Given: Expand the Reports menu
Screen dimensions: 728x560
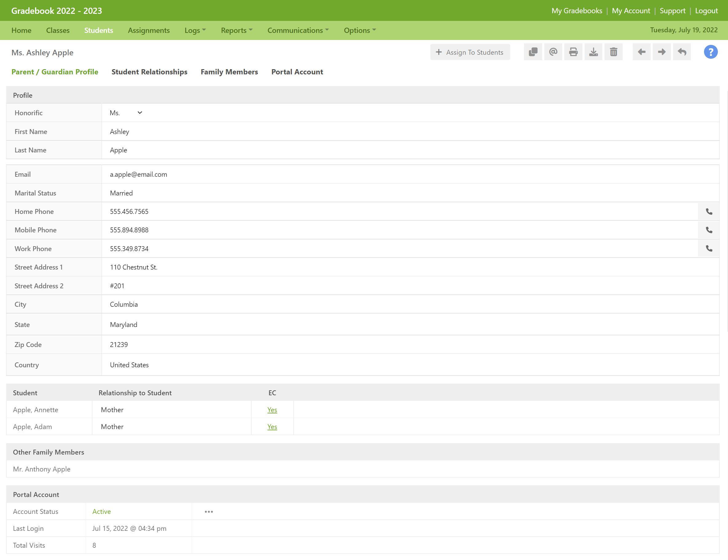Looking at the screenshot, I should 237,30.
